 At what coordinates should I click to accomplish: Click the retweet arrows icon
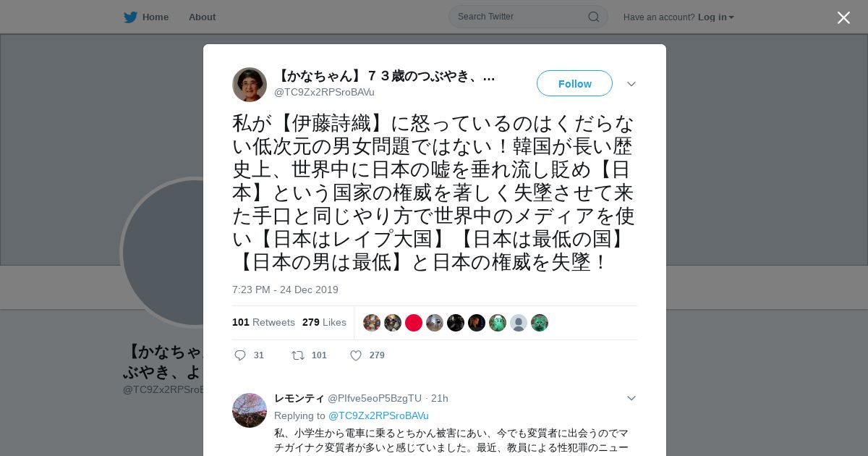pos(297,355)
